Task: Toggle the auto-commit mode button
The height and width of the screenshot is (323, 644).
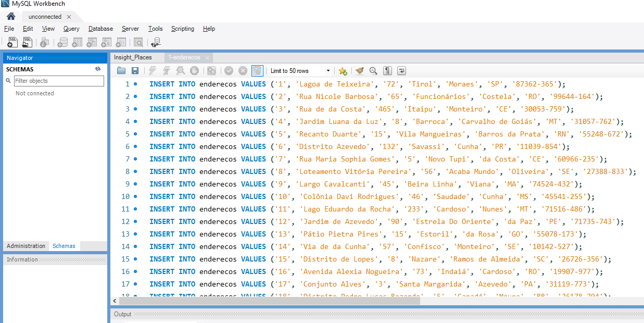Action: pos(257,71)
